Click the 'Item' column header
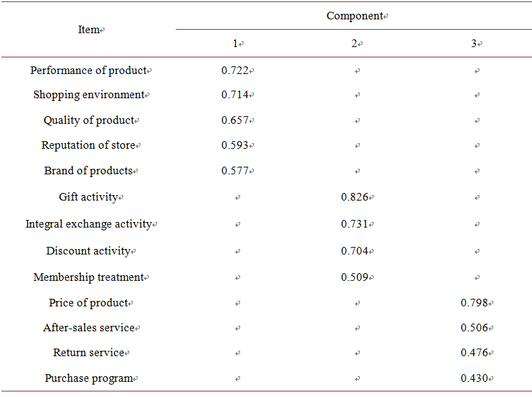The width and height of the screenshot is (532, 397). coord(89,30)
